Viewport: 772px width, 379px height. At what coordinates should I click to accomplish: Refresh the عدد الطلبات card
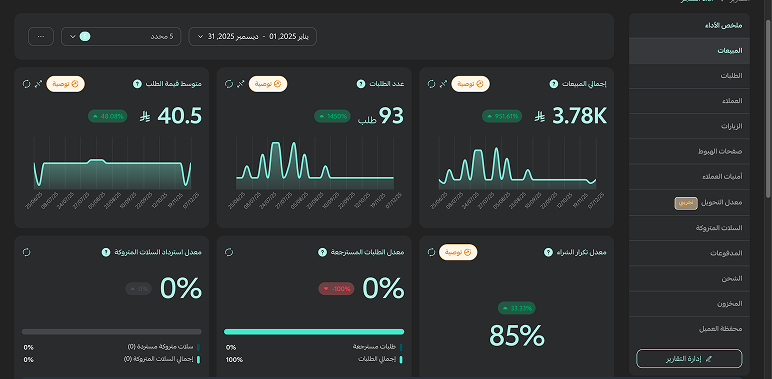[x=228, y=84]
